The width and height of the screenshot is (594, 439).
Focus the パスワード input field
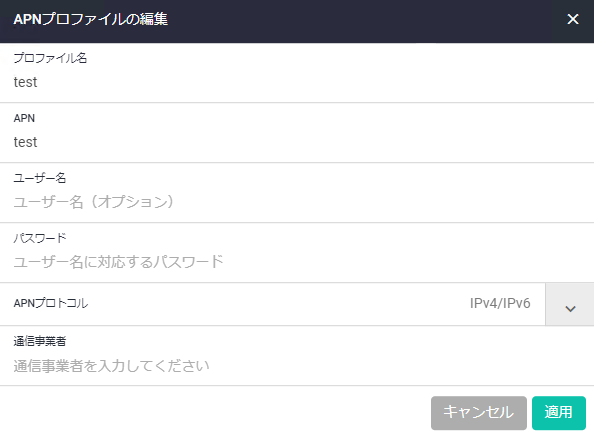pyautogui.click(x=297, y=262)
